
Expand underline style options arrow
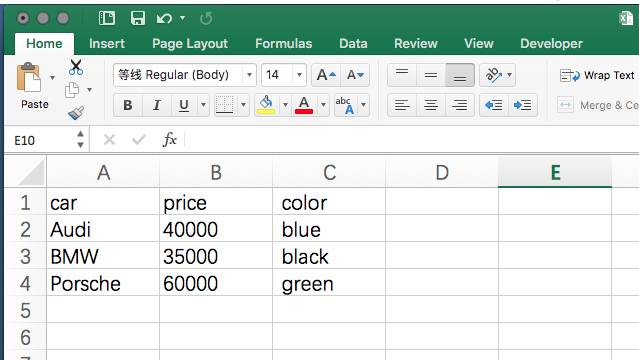click(203, 105)
